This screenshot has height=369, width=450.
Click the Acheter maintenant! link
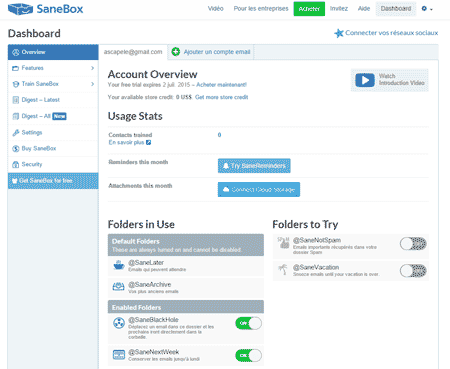click(221, 85)
